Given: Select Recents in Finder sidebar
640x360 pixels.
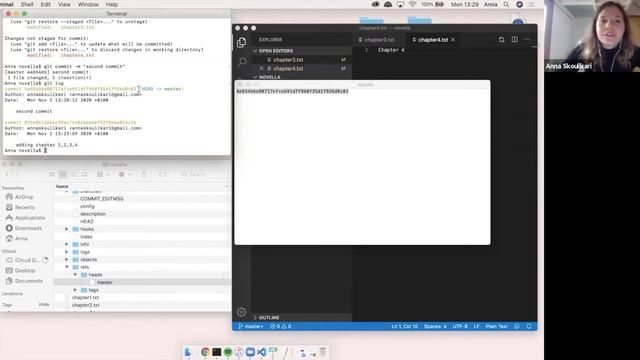Looking at the screenshot, I should pyautogui.click(x=24, y=207).
